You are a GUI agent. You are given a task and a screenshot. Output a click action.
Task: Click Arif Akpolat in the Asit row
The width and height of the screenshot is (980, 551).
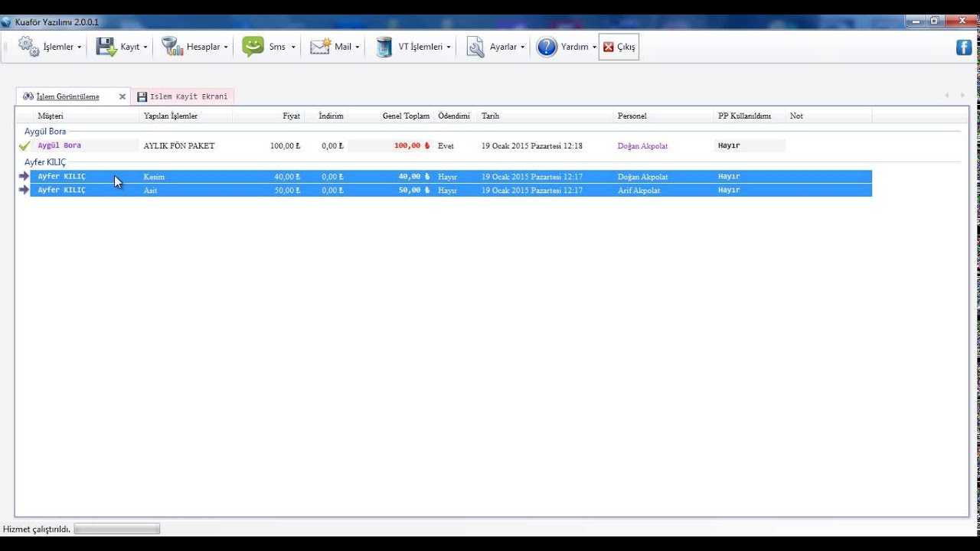click(x=639, y=190)
